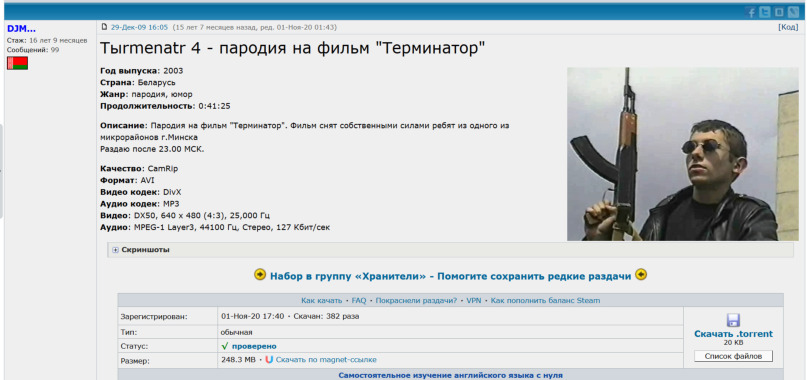The image size is (807, 380).
Task: Open the Как качать help link
Action: pyautogui.click(x=321, y=300)
